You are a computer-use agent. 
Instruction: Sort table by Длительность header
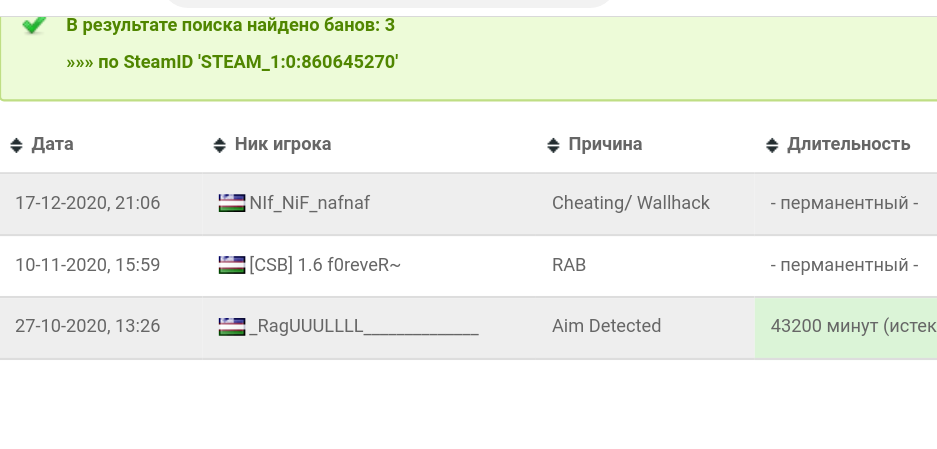click(849, 144)
